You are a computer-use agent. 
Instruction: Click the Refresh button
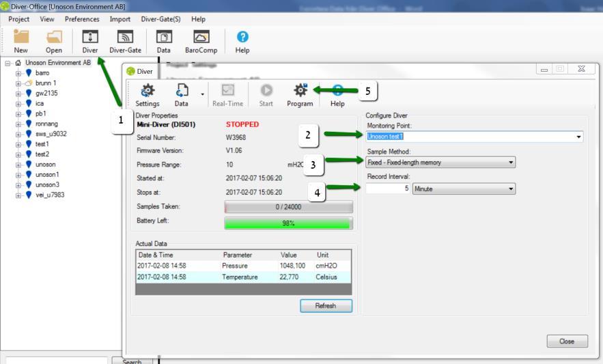tap(326, 306)
